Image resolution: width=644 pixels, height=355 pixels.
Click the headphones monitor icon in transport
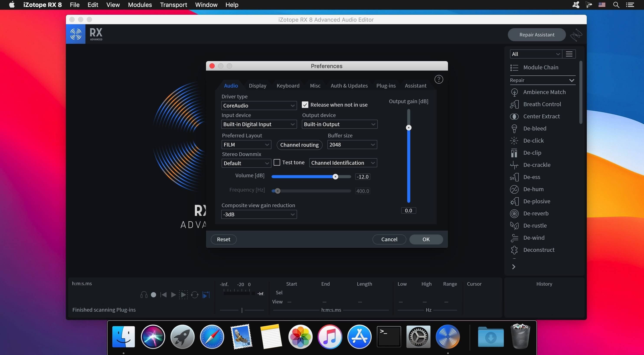[x=144, y=295]
